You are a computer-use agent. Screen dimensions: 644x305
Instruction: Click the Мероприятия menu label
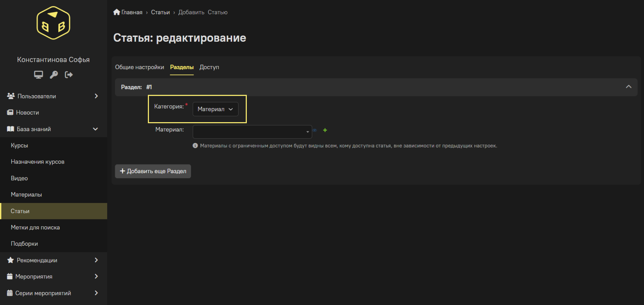(x=34, y=276)
